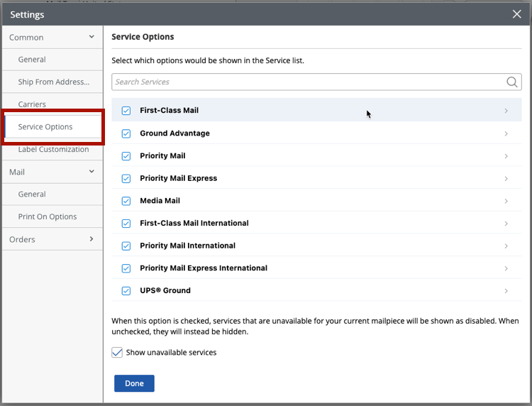Open UPS Ground details chevron

pos(506,291)
